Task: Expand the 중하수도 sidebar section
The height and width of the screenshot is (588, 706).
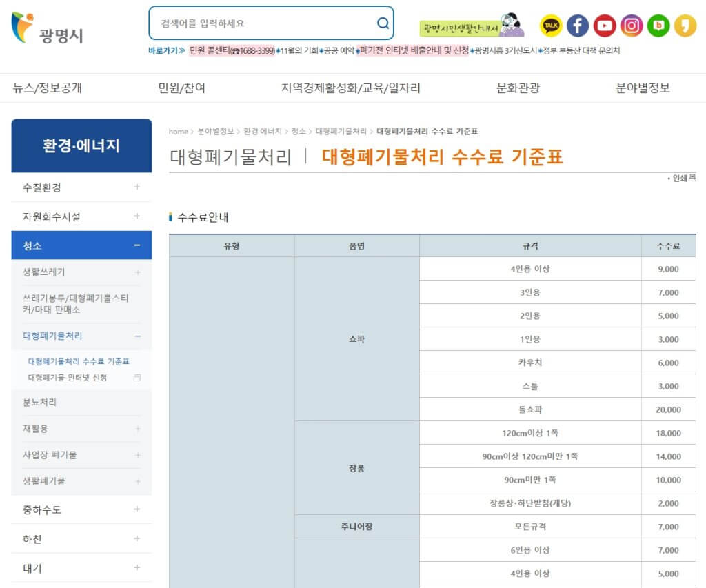Action: 81,509
